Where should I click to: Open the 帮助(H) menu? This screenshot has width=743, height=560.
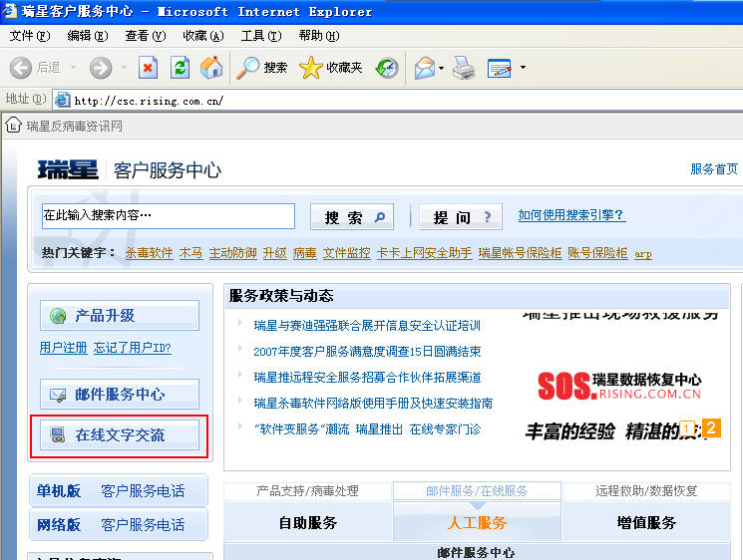click(318, 36)
